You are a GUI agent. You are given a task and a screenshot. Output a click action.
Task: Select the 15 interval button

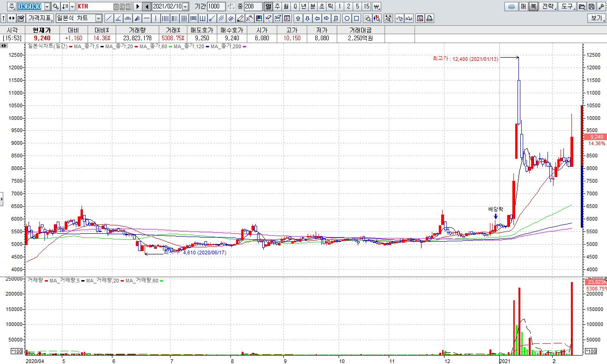click(x=366, y=6)
